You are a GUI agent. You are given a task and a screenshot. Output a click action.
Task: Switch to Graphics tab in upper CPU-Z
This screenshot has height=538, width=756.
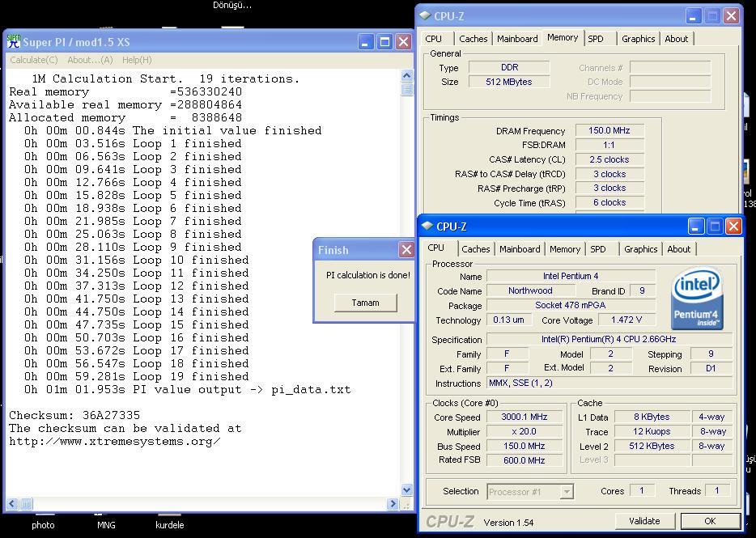pos(639,39)
